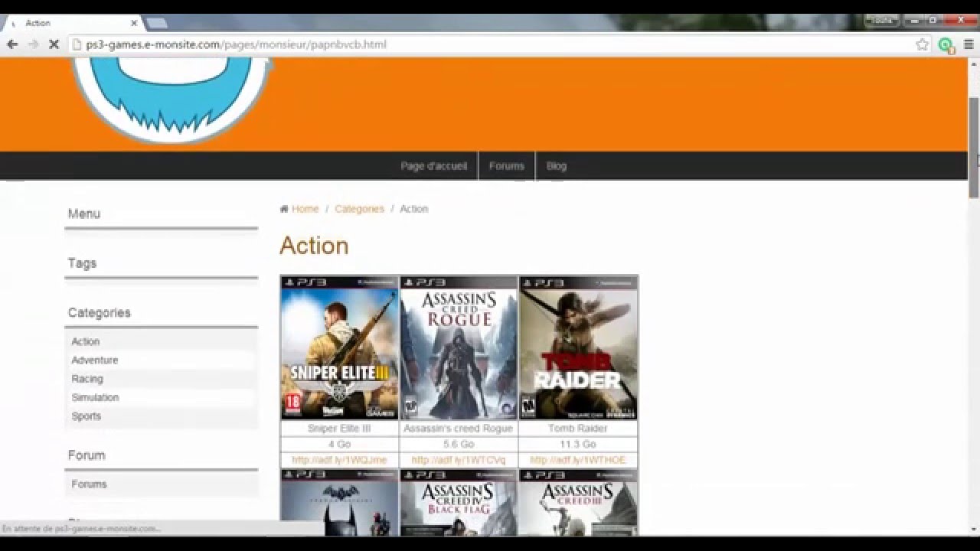Click the 'Sniper Elite III' title text

pos(339,429)
